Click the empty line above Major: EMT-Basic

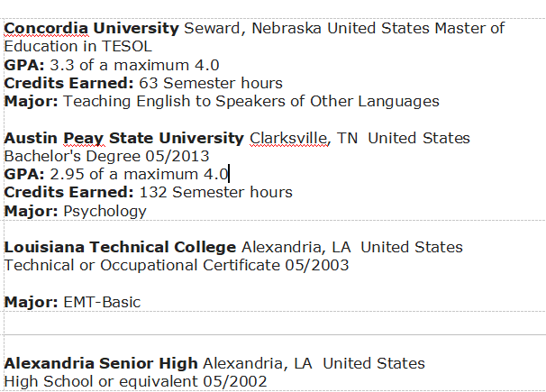[180, 284]
